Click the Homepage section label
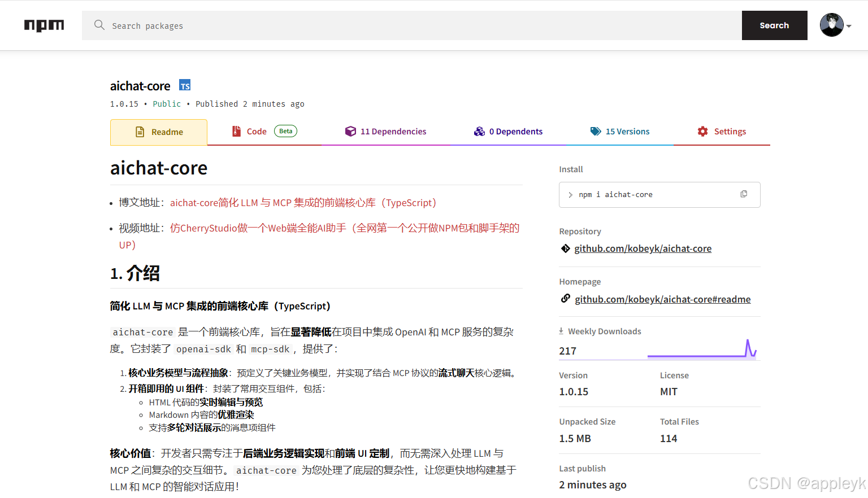The height and width of the screenshot is (498, 868). (580, 282)
